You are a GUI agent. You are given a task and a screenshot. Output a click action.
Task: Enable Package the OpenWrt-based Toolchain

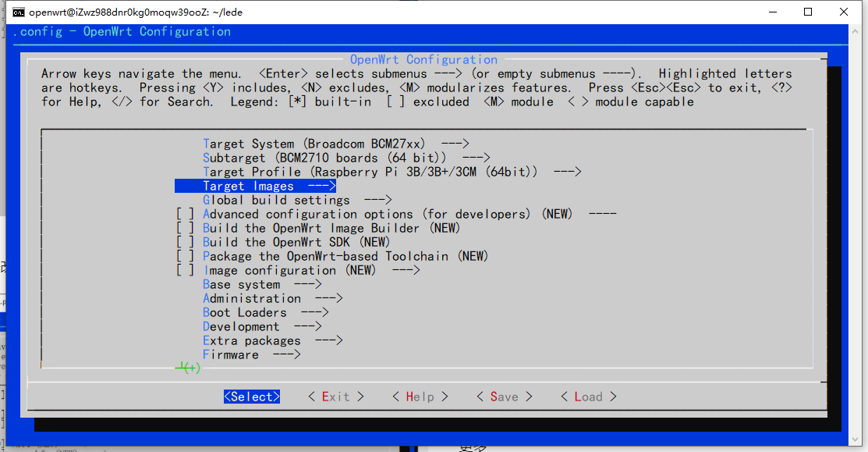tap(185, 256)
